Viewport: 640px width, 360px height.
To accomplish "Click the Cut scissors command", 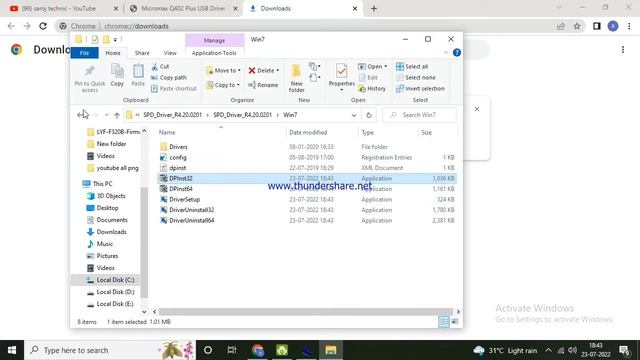I will click(x=160, y=67).
